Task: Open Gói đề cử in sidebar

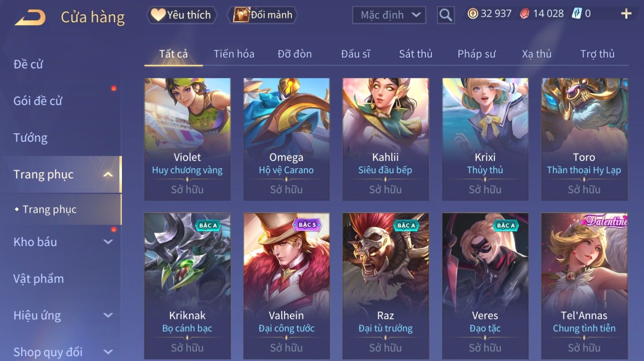Action: pyautogui.click(x=38, y=101)
